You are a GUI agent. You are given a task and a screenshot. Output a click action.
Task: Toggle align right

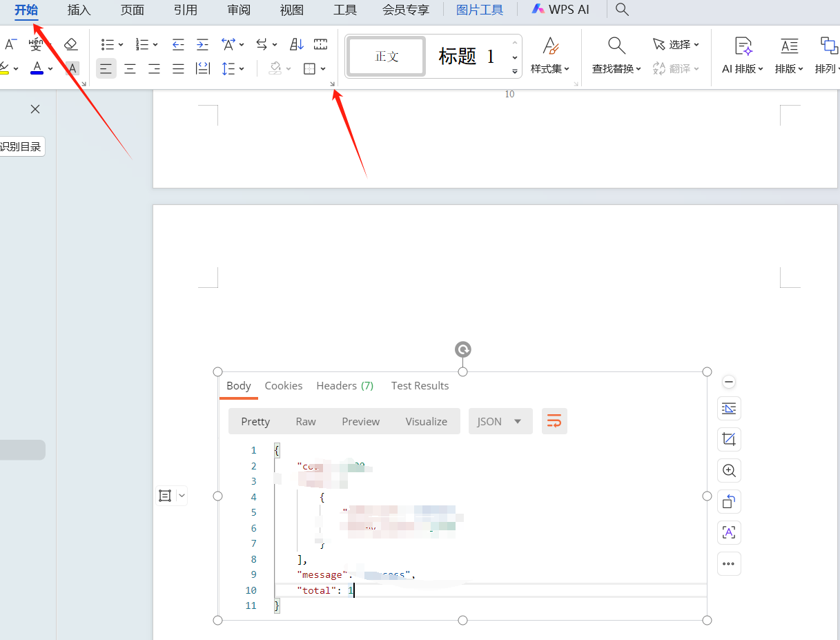coord(154,68)
